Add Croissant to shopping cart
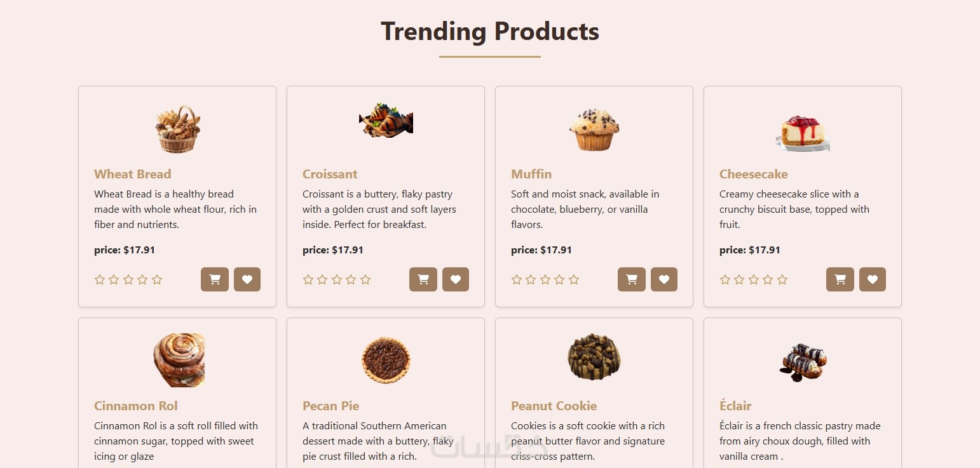 pos(423,279)
